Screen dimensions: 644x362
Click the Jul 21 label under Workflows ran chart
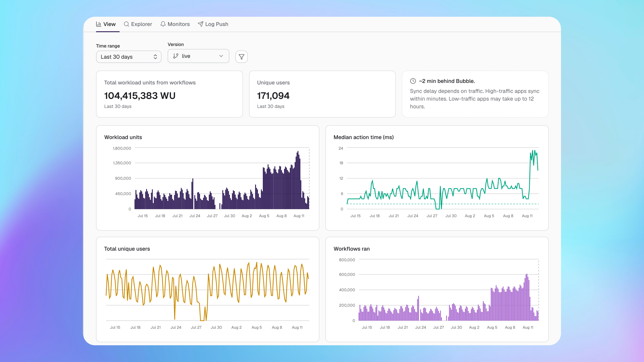click(x=402, y=327)
